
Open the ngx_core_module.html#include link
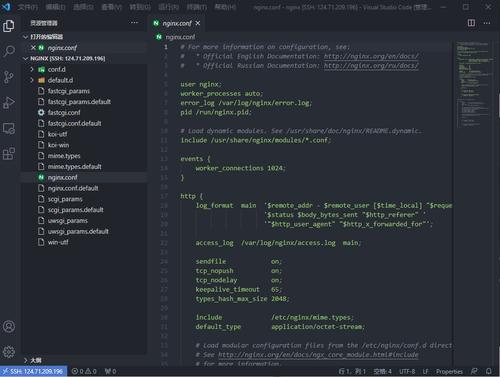click(x=318, y=355)
